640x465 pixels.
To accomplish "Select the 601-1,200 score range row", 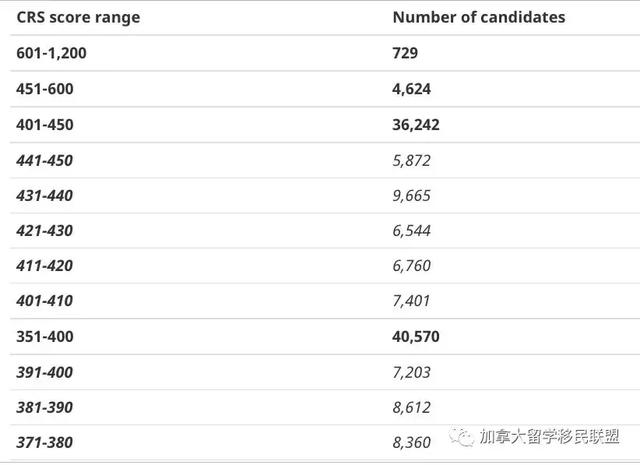I will click(325, 53).
